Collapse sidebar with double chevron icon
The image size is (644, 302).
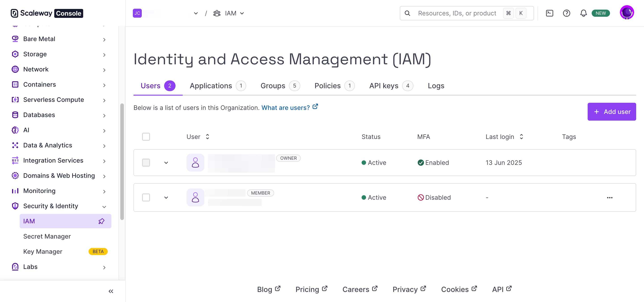coord(111,291)
